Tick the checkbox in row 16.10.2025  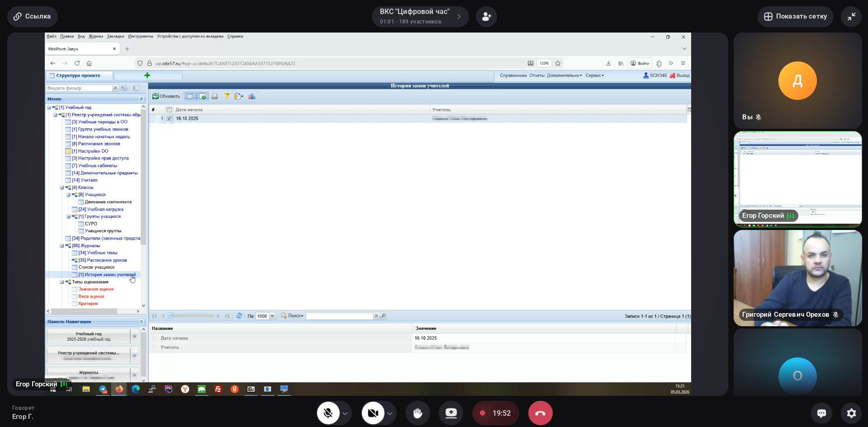169,118
